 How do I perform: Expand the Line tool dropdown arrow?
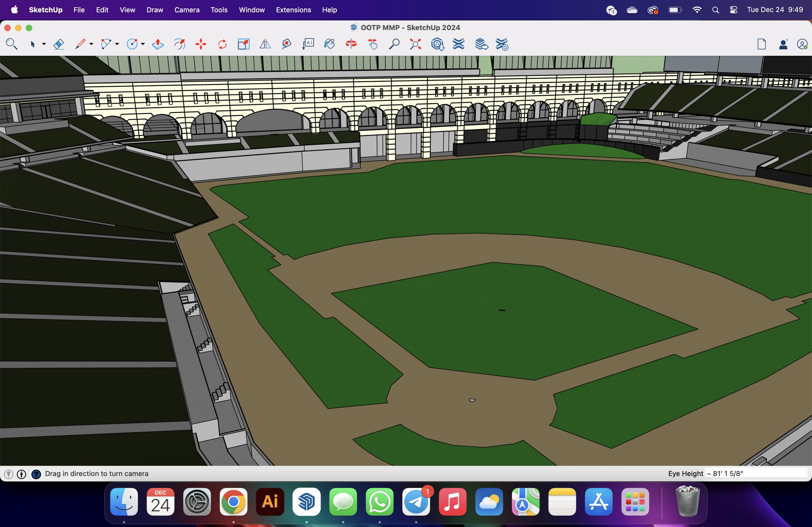(x=91, y=44)
